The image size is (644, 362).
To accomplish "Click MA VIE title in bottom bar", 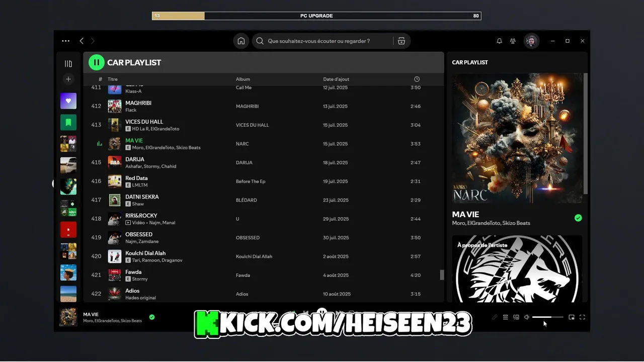I will tap(91, 314).
